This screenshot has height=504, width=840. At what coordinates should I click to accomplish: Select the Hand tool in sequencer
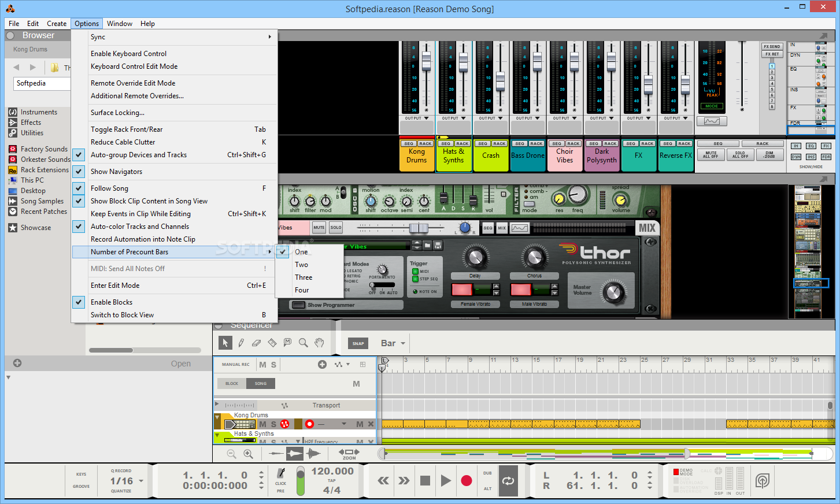click(x=319, y=343)
